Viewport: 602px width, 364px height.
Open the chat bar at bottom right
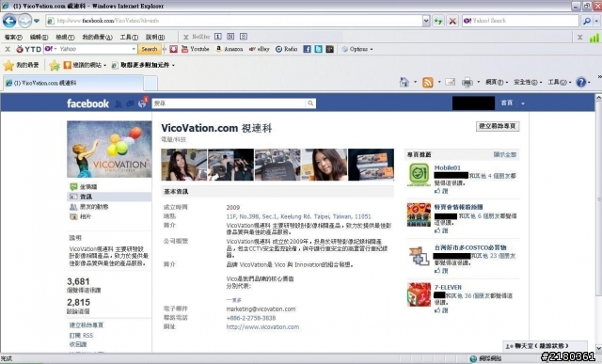(545, 346)
